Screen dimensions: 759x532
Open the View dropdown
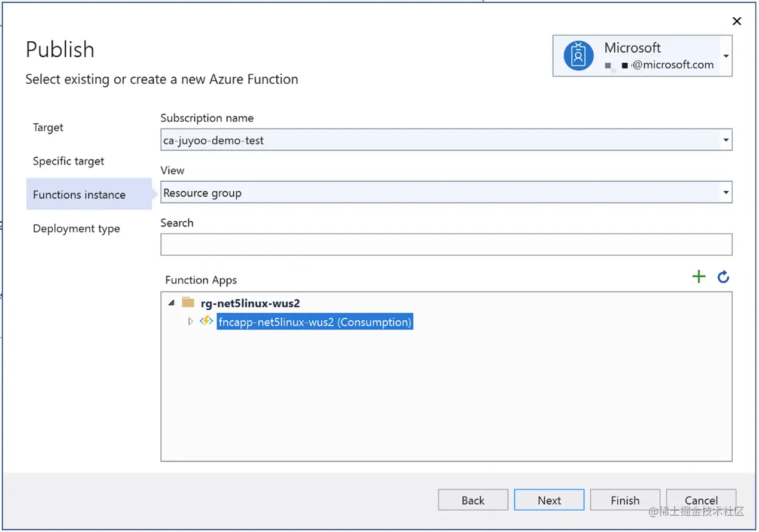coord(726,193)
